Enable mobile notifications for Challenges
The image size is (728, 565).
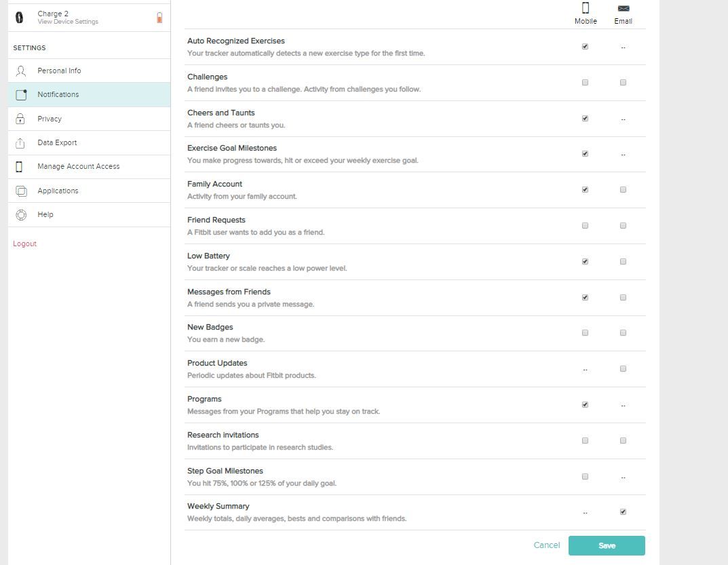[x=585, y=83]
